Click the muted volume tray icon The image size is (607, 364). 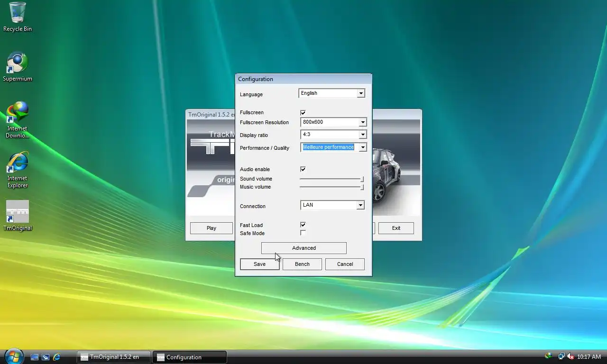[x=570, y=356]
